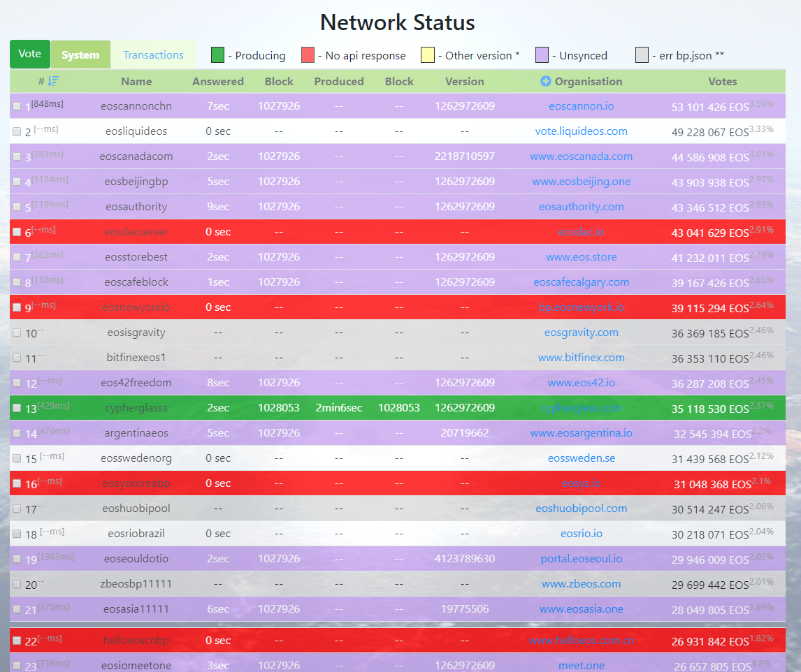Image resolution: width=801 pixels, height=672 pixels.
Task: Click the Votes column header
Action: tap(722, 81)
